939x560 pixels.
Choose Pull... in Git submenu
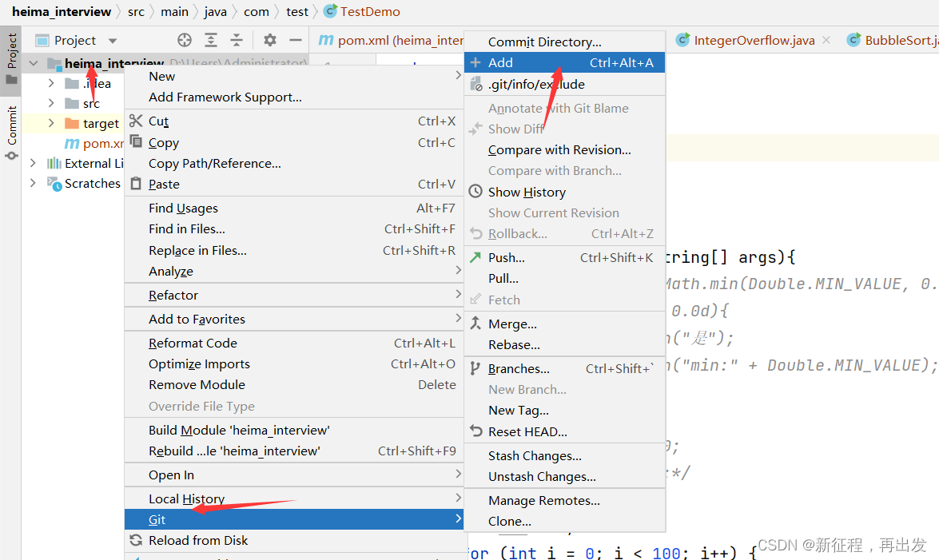click(565, 279)
